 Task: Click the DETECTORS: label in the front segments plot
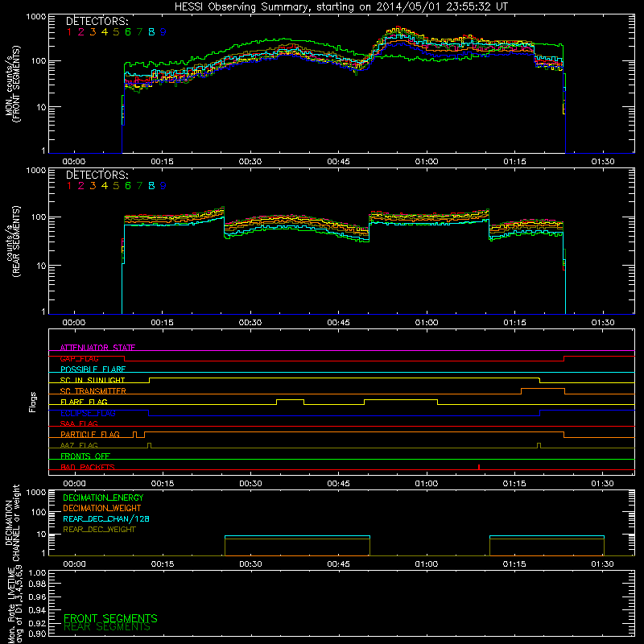coord(97,22)
